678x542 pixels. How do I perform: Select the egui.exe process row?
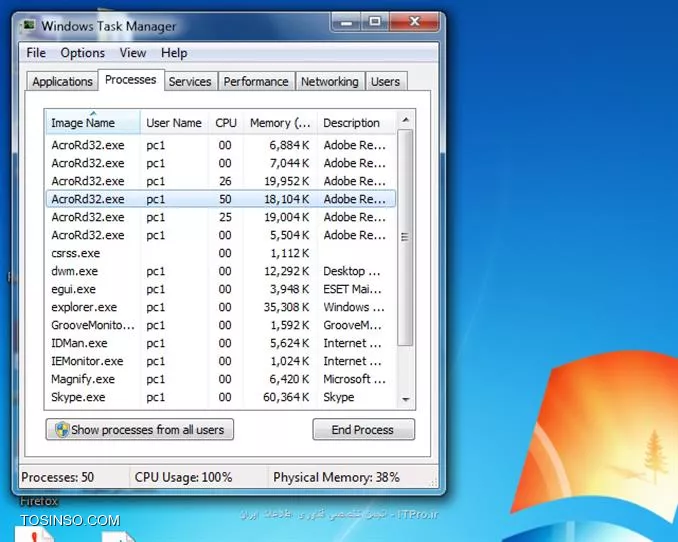coord(221,289)
